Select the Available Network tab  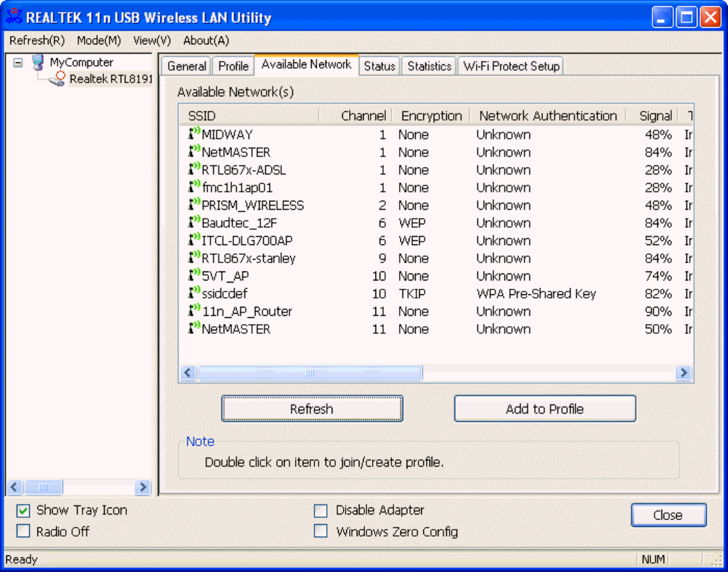tap(306, 64)
